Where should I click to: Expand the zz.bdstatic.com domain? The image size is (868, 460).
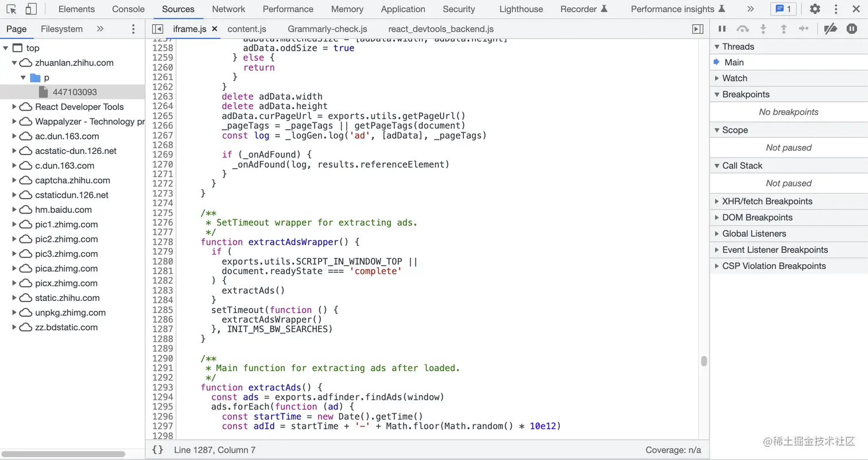[x=14, y=327]
